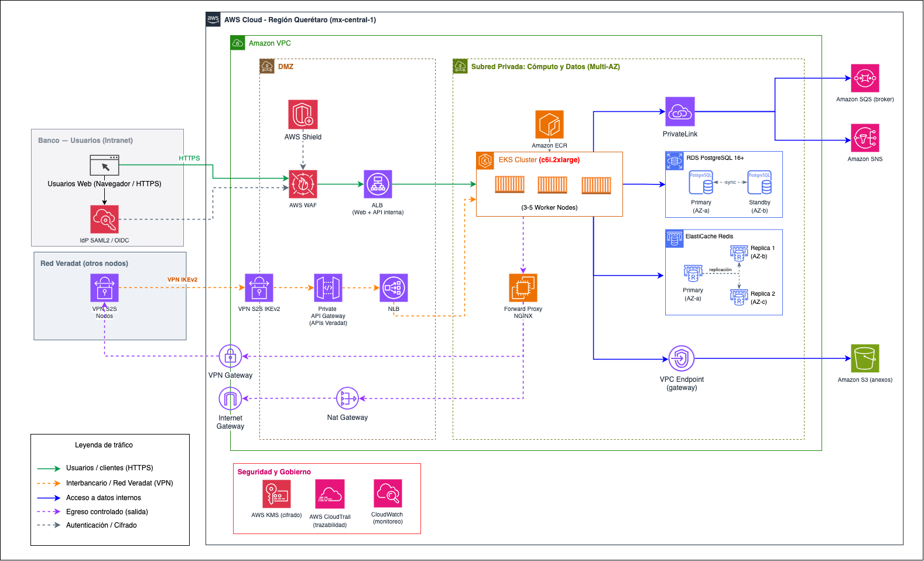This screenshot has height=561, width=924.
Task: Click the ALB load balancer icon
Action: tap(378, 184)
